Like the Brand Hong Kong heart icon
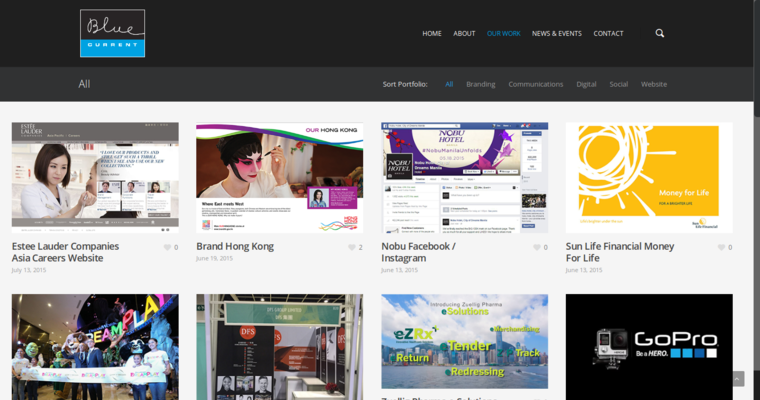Image resolution: width=760 pixels, height=400 pixels. (352, 247)
